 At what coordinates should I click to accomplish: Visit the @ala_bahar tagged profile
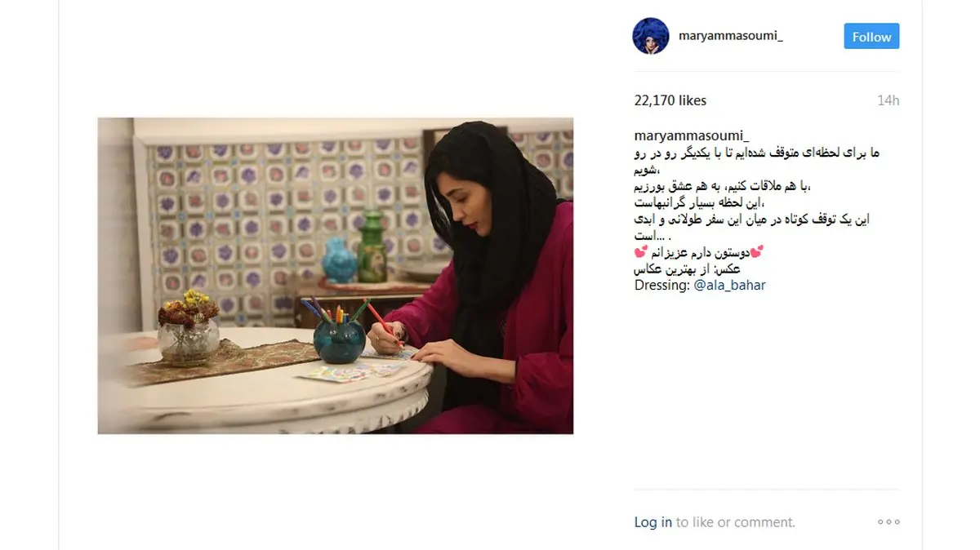[730, 285]
